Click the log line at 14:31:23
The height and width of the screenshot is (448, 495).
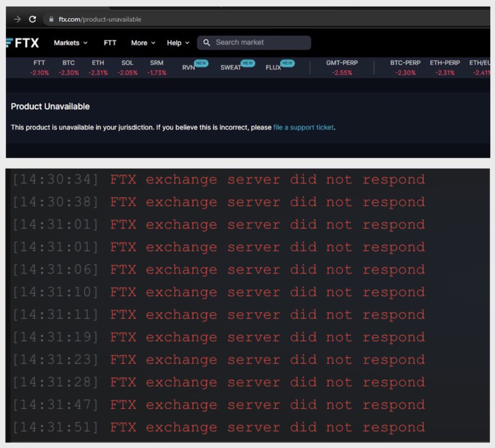pyautogui.click(x=218, y=360)
